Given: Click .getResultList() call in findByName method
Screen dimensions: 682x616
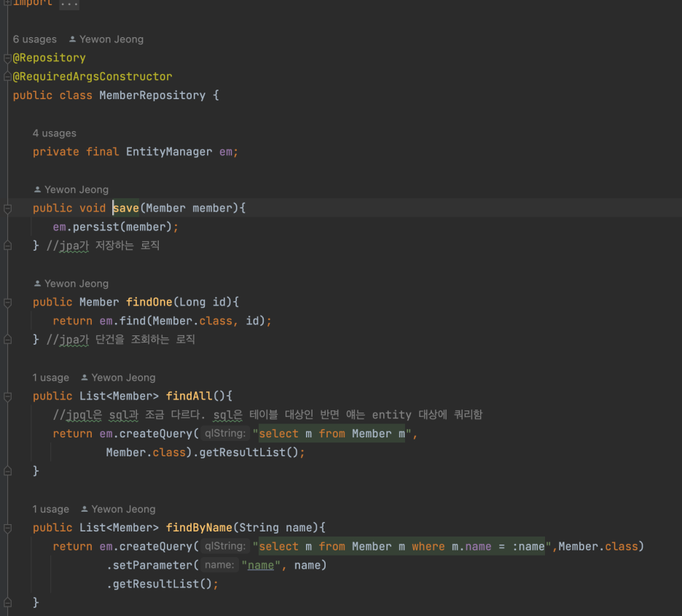Looking at the screenshot, I should pos(159,584).
